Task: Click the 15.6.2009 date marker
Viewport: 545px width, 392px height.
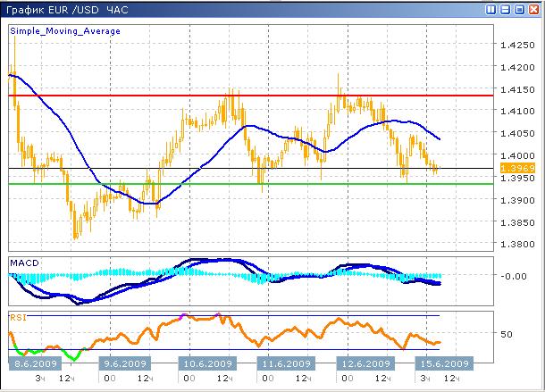Action: 443,364
